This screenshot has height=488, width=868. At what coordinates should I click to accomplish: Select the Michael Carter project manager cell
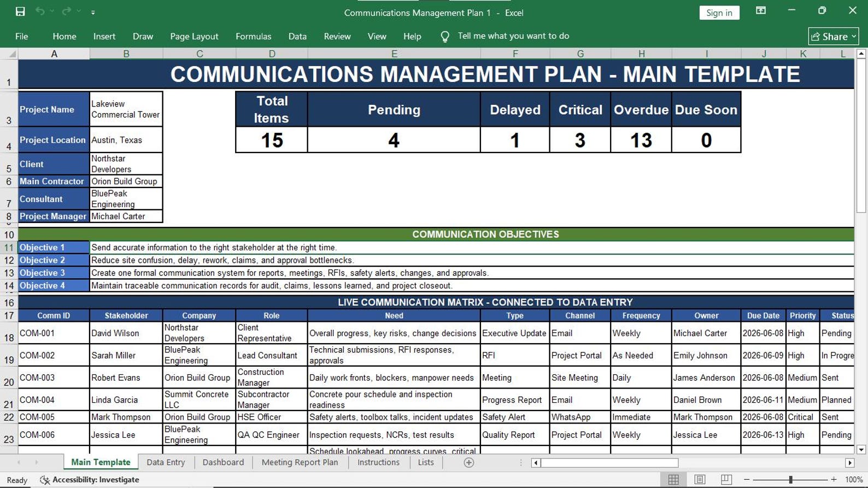(126, 216)
